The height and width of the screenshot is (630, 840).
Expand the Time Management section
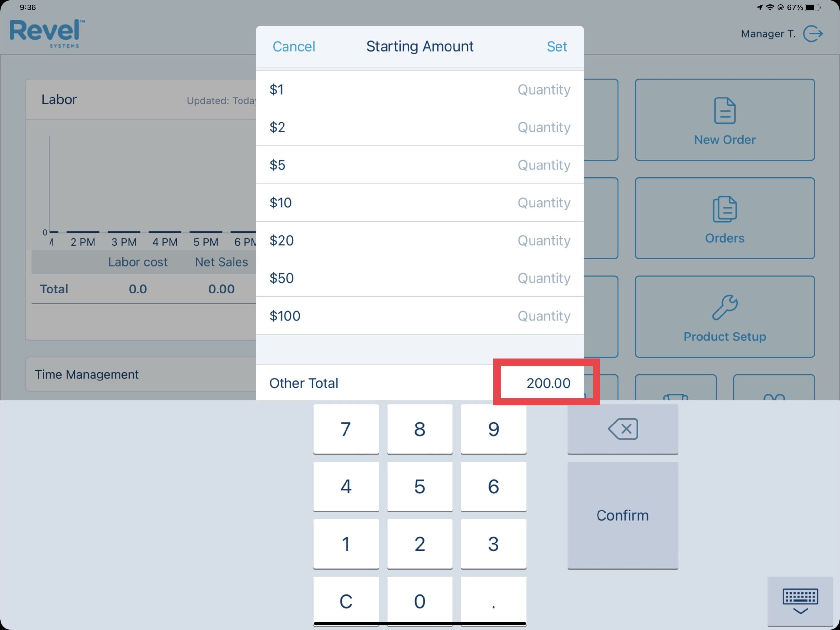click(x=87, y=374)
